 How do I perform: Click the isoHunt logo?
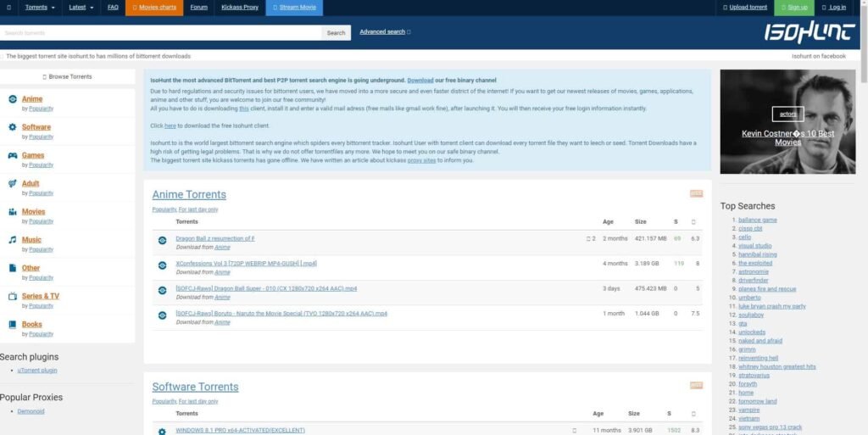(809, 32)
